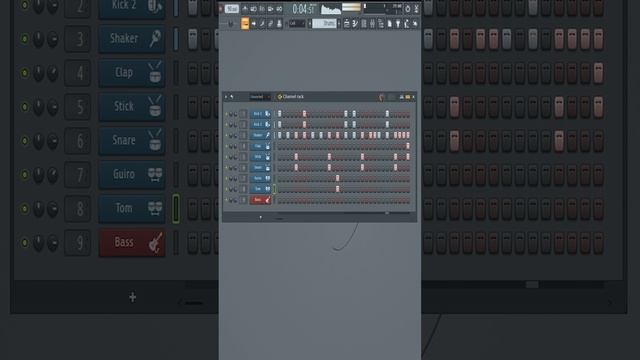Select the pencil/brush icon in the second toolbar row
This screenshot has height=360, width=640.
click(x=262, y=24)
